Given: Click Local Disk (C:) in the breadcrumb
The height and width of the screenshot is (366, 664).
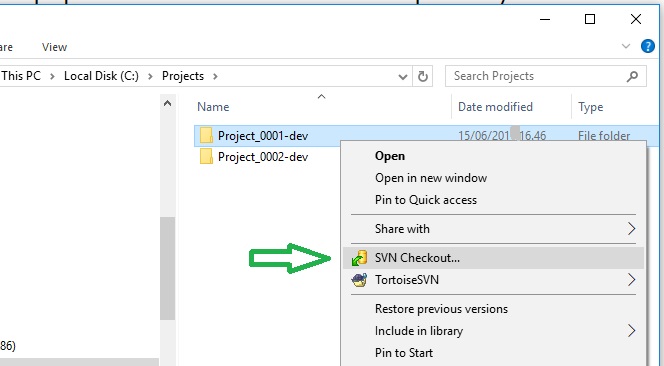Looking at the screenshot, I should click(x=101, y=76).
